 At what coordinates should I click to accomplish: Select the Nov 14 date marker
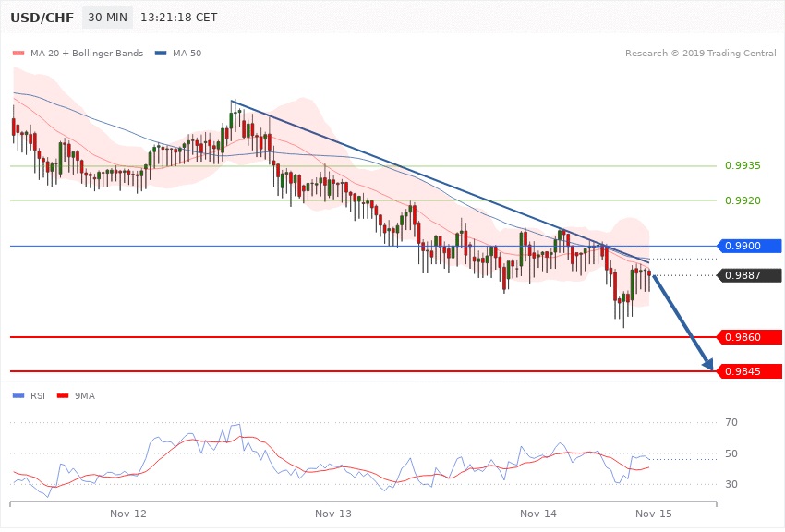click(x=538, y=513)
